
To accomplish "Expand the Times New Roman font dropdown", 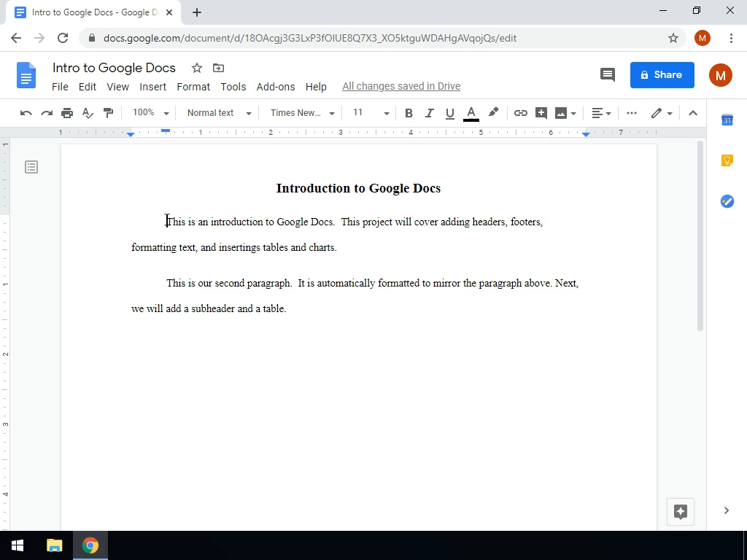I will 302,113.
